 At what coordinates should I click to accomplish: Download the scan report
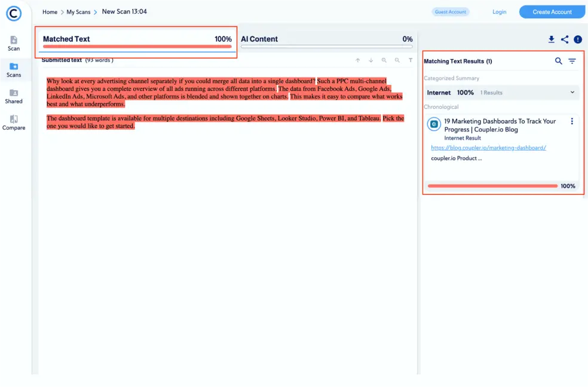tap(551, 39)
